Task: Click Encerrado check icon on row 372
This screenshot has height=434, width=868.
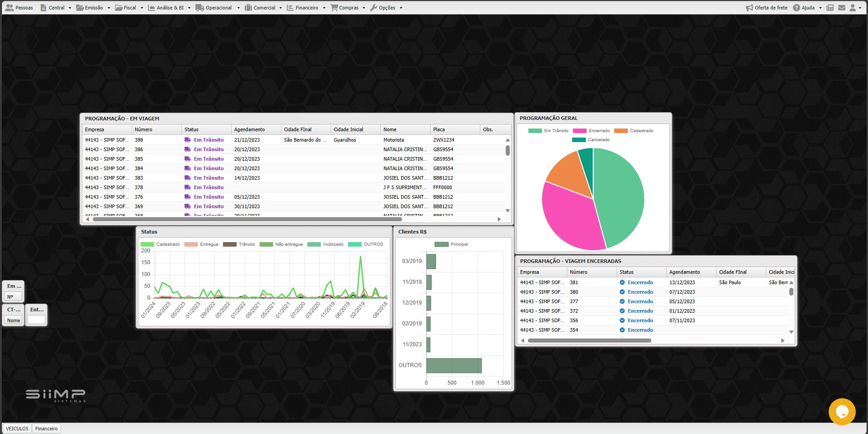Action: pyautogui.click(x=622, y=311)
